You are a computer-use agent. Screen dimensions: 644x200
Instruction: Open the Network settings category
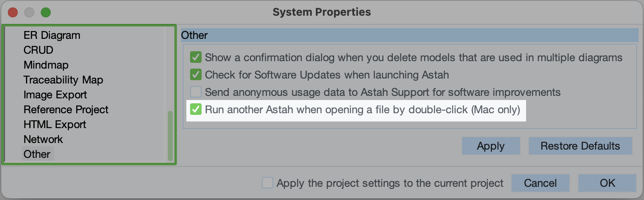coord(43,139)
